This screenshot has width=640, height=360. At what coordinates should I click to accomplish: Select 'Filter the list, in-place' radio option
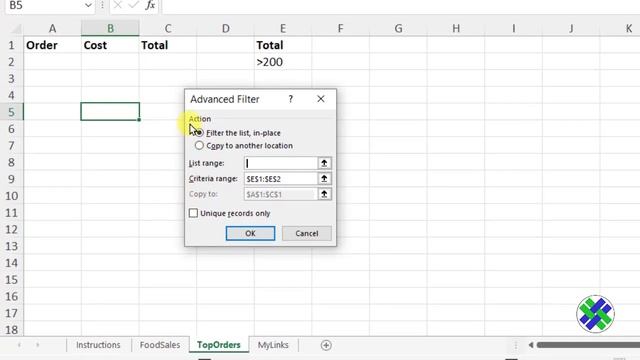click(x=199, y=133)
